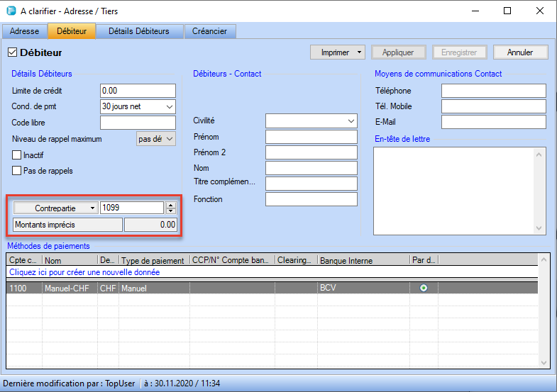Click the application icon in title bar
Screen dimensions: 557x392
pyautogui.click(x=10, y=11)
